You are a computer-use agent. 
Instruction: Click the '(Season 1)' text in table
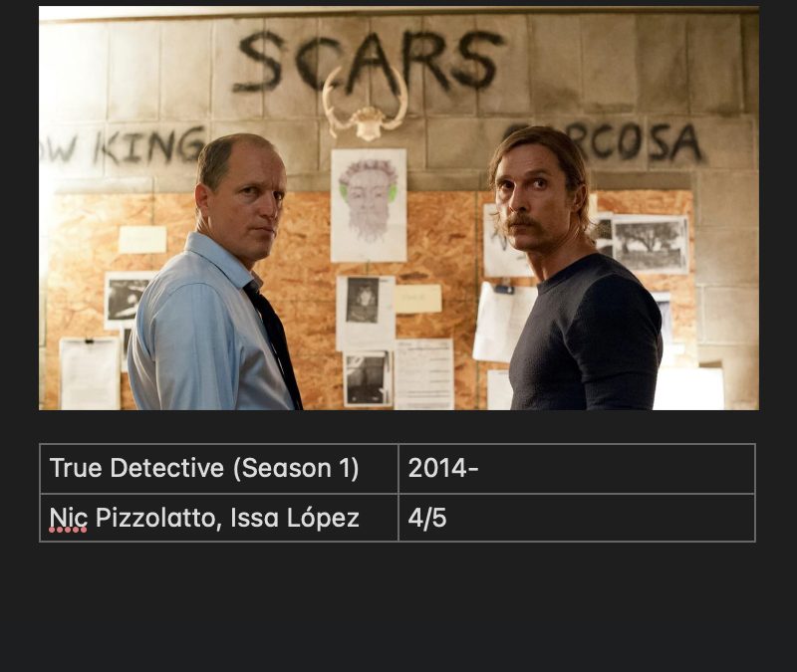[296, 468]
